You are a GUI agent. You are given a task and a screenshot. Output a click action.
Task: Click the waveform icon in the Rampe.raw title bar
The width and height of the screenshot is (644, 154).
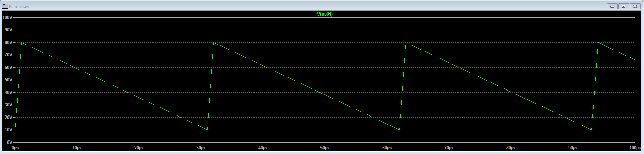click(5, 6)
